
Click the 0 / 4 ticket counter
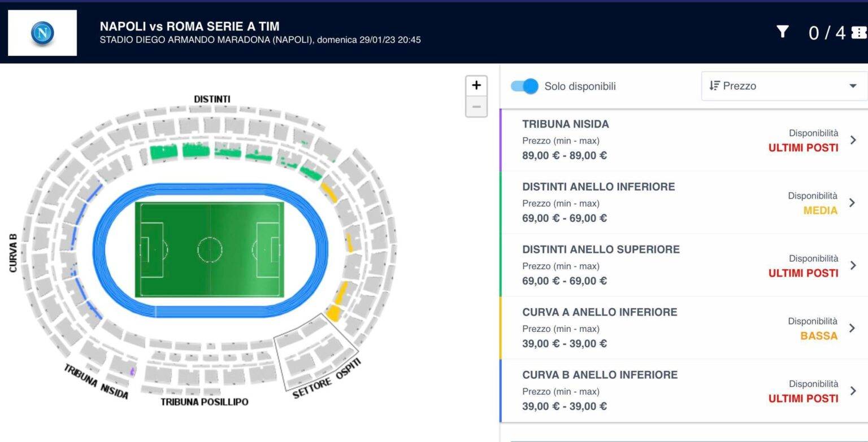pos(827,33)
